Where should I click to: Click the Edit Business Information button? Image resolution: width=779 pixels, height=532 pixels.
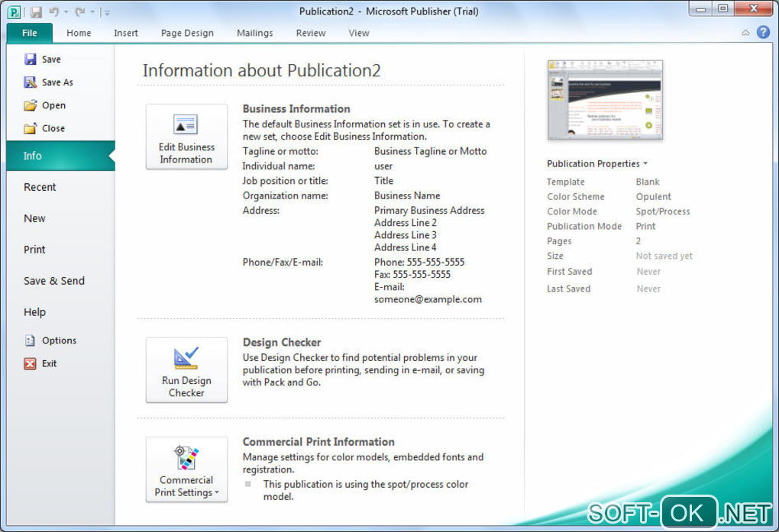click(x=186, y=137)
